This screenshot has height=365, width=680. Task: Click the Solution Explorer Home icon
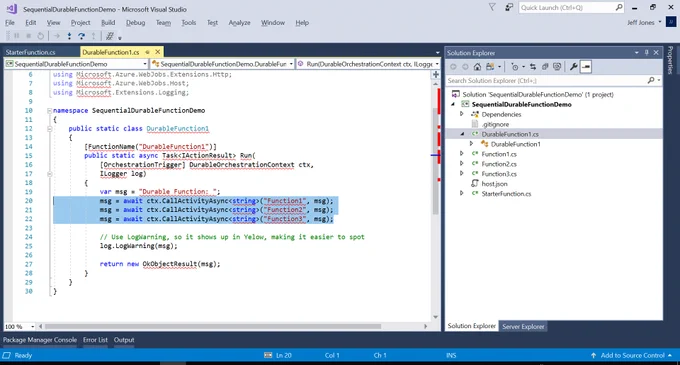[x=477, y=67]
